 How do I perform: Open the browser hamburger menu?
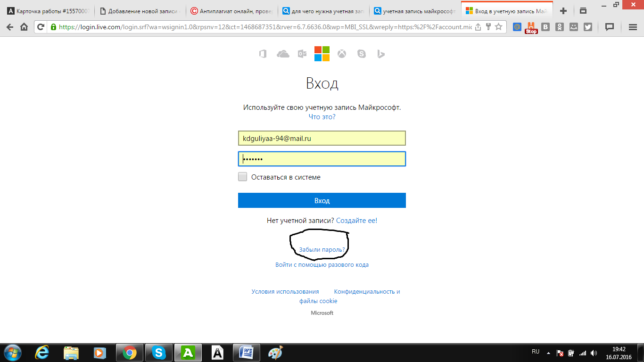(x=634, y=27)
